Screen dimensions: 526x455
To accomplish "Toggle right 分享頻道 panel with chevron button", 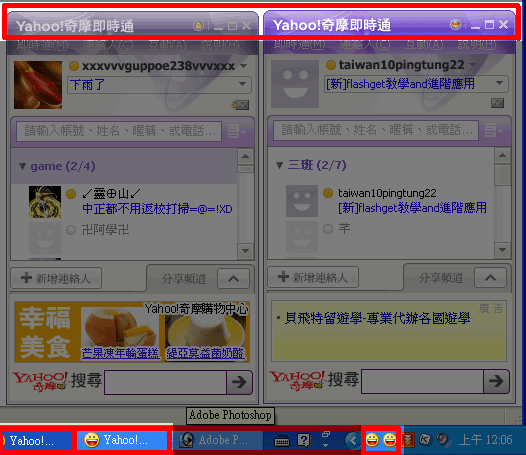I will tap(490, 277).
